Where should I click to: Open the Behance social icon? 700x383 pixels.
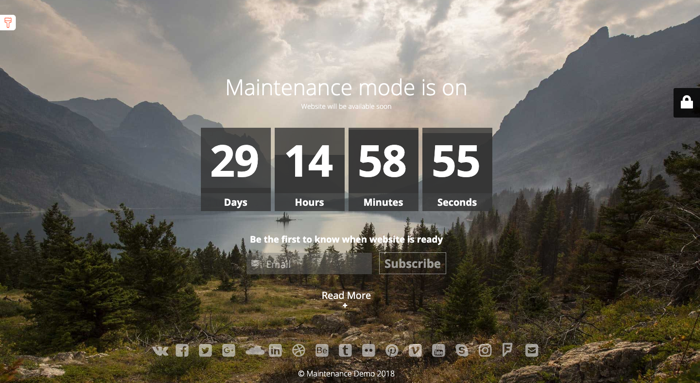(x=322, y=350)
